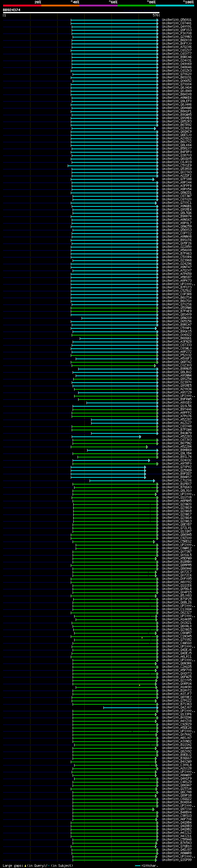Click the UniRef100_A4YZX8 label
The height and width of the screenshot is (868, 197).
click(x=177, y=721)
